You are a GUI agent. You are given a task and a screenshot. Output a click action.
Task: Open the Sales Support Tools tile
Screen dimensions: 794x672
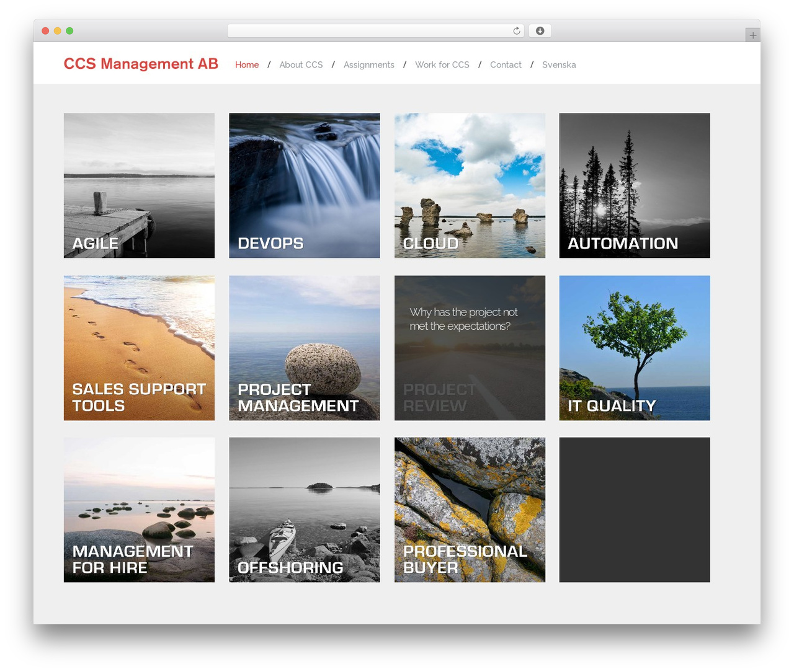139,348
